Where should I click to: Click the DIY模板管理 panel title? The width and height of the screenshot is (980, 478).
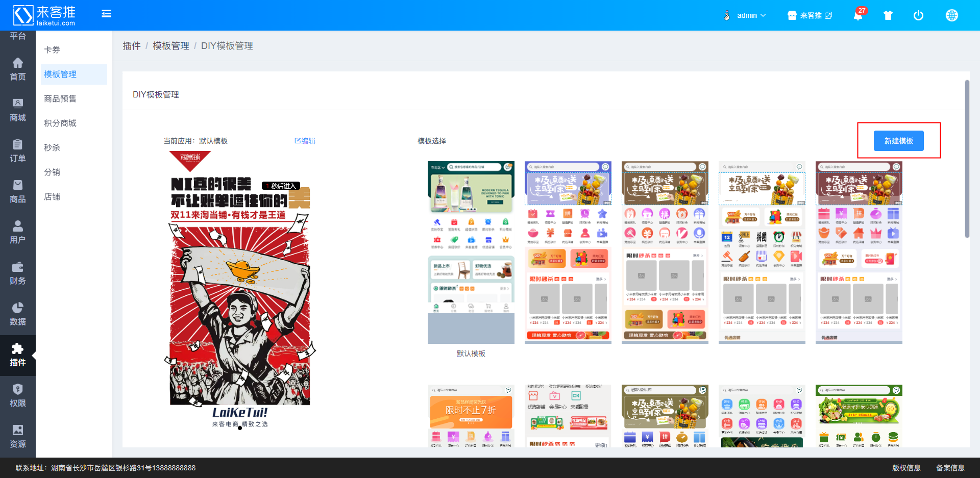point(156,94)
